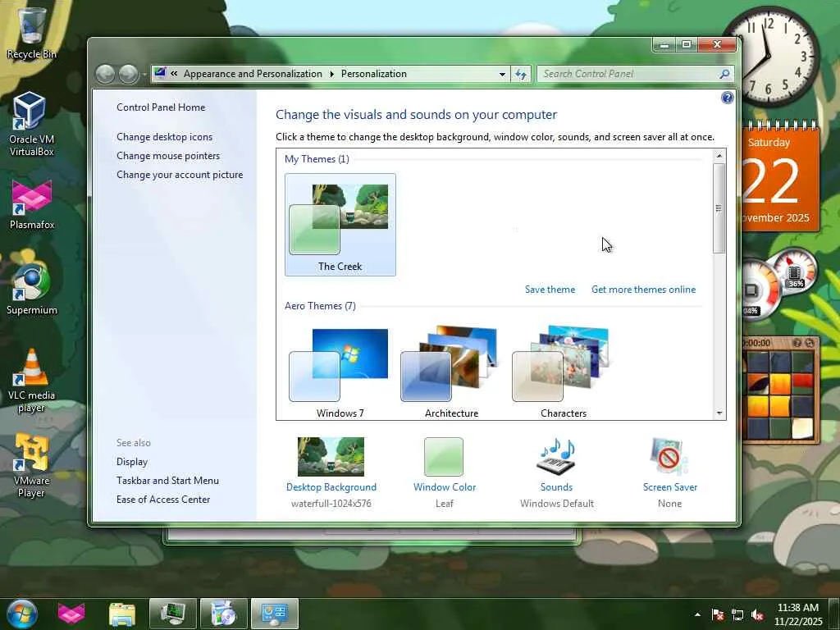Open Change mouse pointers link

pyautogui.click(x=168, y=155)
